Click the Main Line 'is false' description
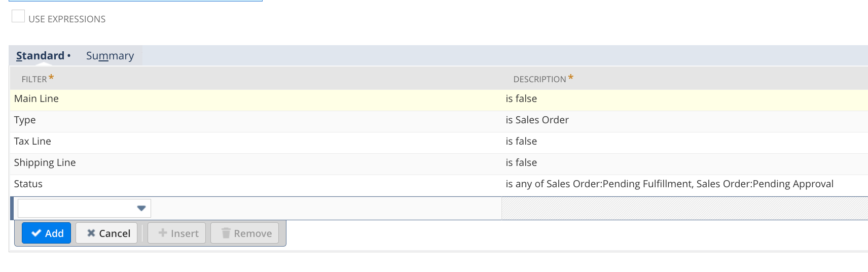 [x=521, y=99]
